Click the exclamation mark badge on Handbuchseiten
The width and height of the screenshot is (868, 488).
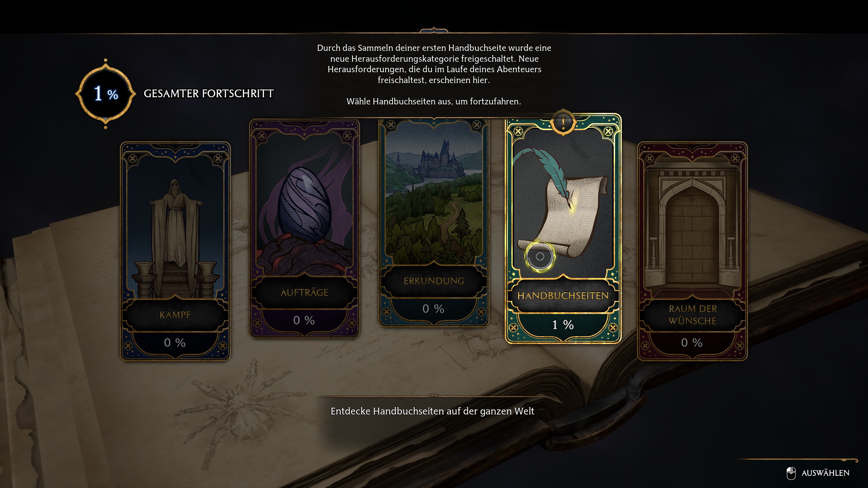(x=563, y=122)
